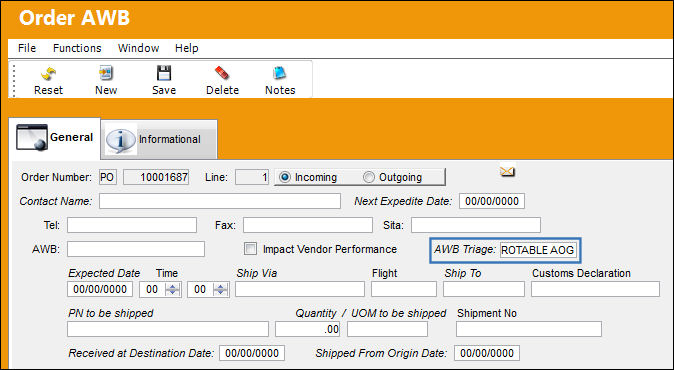Open the File menu
The image size is (674, 370).
coord(27,48)
